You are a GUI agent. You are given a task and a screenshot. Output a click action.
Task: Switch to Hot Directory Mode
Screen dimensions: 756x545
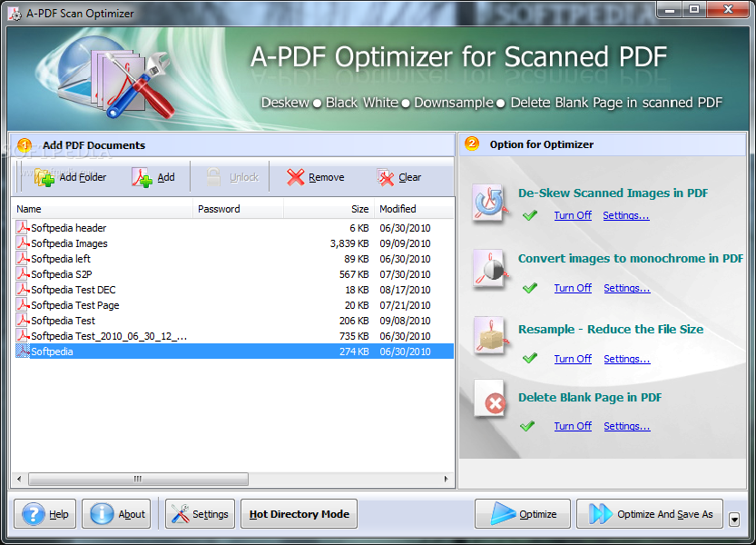point(299,514)
